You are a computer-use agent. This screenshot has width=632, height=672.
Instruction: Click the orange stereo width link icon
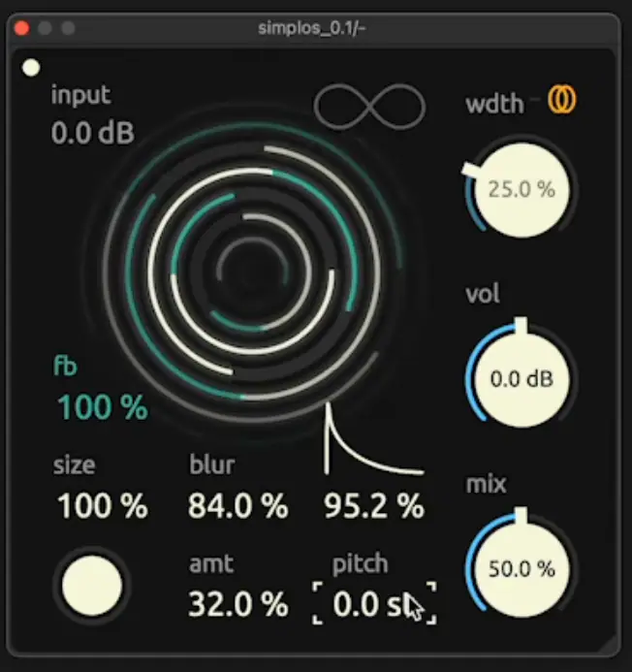click(x=562, y=99)
